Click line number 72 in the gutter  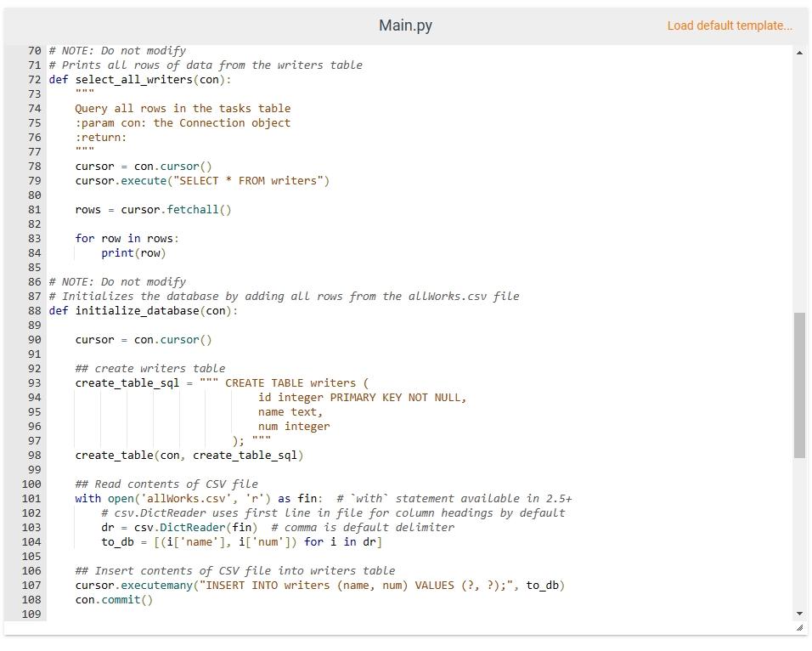coord(34,79)
